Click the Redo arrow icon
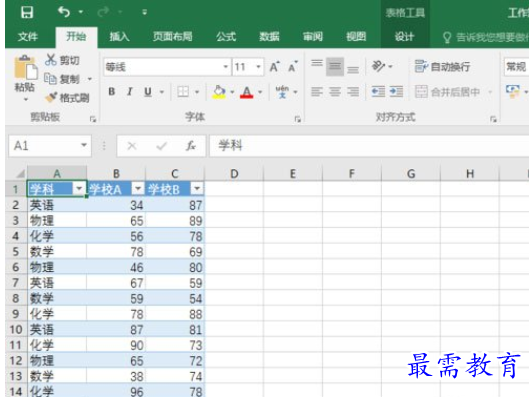529x397 pixels. 103,12
